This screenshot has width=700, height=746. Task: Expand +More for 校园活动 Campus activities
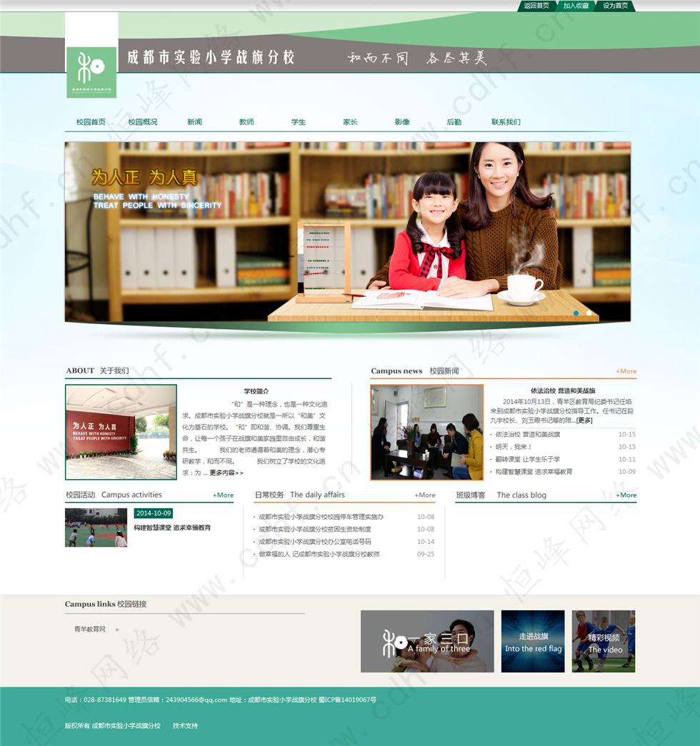[x=223, y=495]
